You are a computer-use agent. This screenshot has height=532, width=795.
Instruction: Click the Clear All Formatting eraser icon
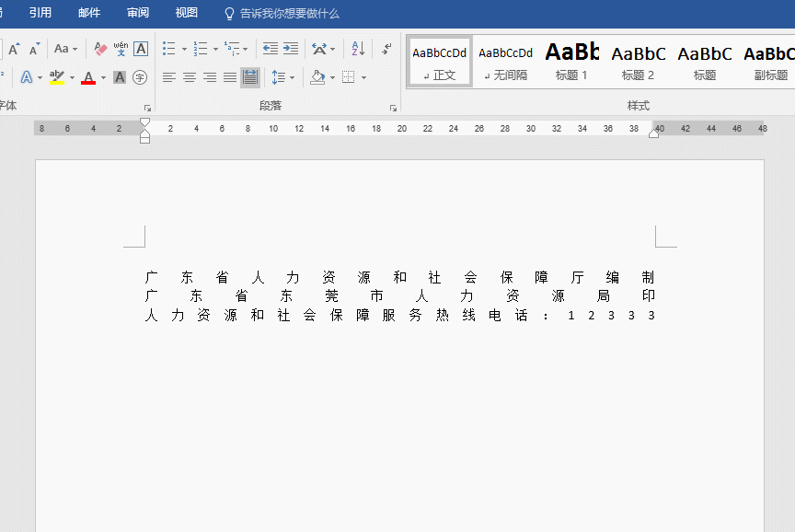pos(101,49)
